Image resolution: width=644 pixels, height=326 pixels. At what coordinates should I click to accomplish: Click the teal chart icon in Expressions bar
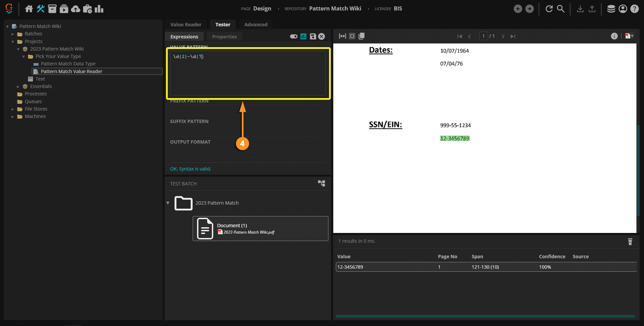pos(303,36)
